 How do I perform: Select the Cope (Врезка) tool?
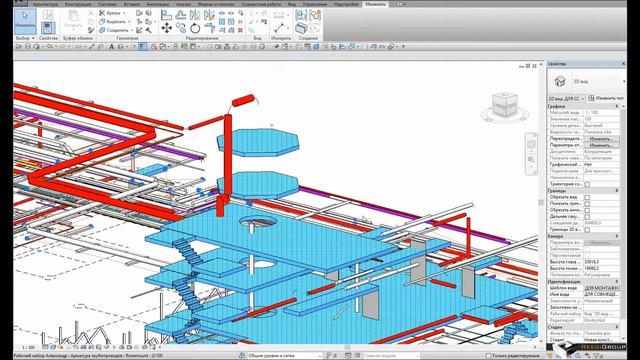(113, 13)
